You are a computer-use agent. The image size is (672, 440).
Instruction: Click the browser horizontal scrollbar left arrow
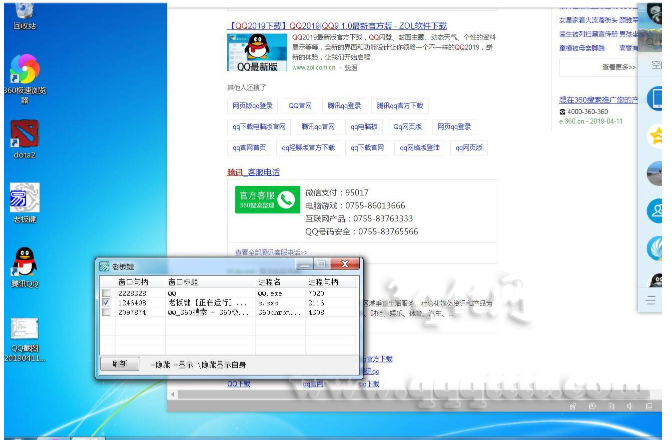173,394
